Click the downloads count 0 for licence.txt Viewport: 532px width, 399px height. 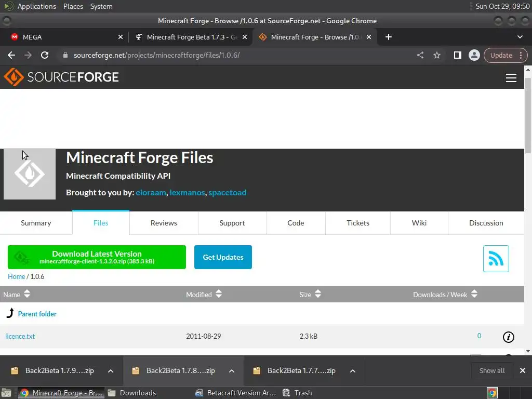tap(479, 336)
